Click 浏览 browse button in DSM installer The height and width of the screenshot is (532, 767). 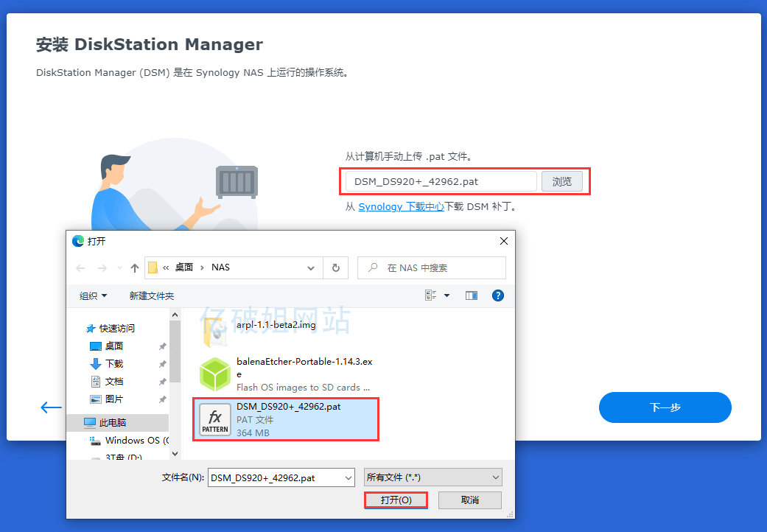562,181
